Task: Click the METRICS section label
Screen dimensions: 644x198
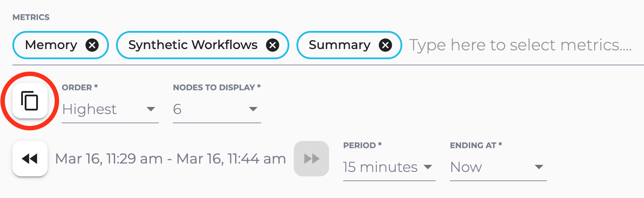Action: tap(31, 18)
